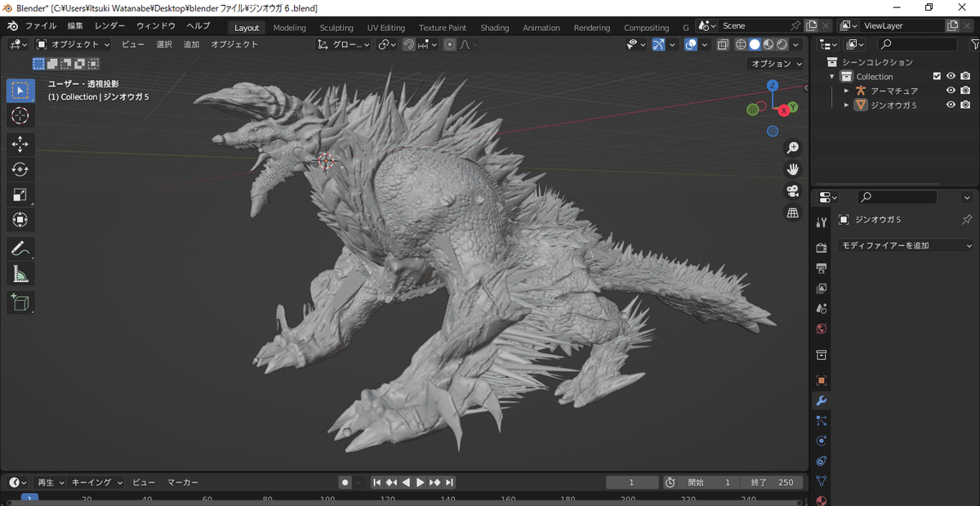Click the Blender logo menu icon

(x=11, y=26)
